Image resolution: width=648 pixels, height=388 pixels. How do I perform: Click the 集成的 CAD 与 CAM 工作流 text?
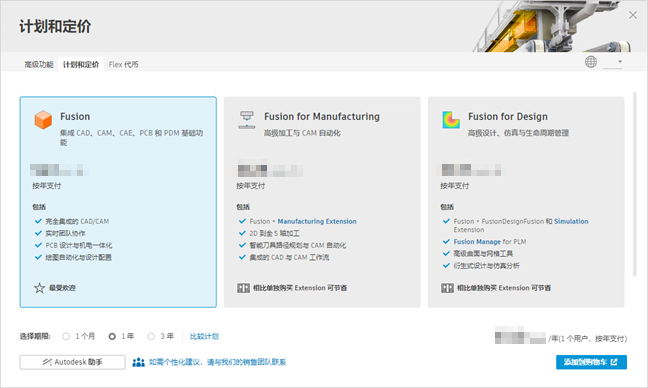pos(289,257)
